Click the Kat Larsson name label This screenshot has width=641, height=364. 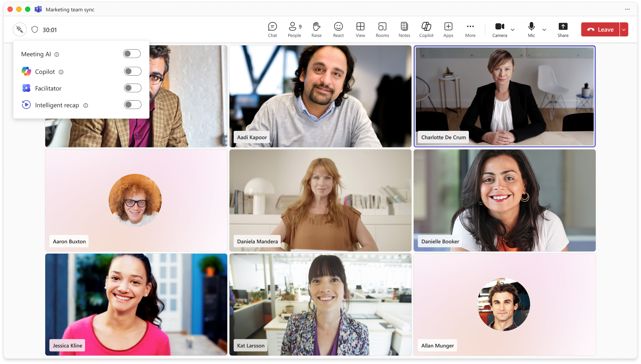point(251,346)
